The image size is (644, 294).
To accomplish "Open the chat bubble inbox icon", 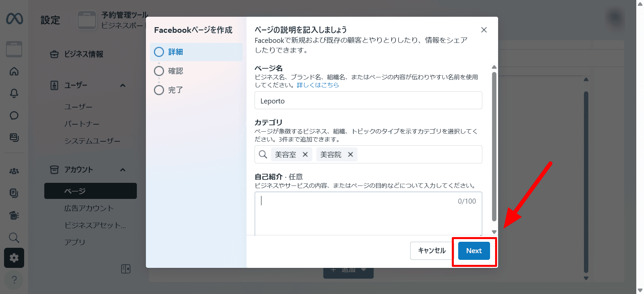I will coord(14,116).
